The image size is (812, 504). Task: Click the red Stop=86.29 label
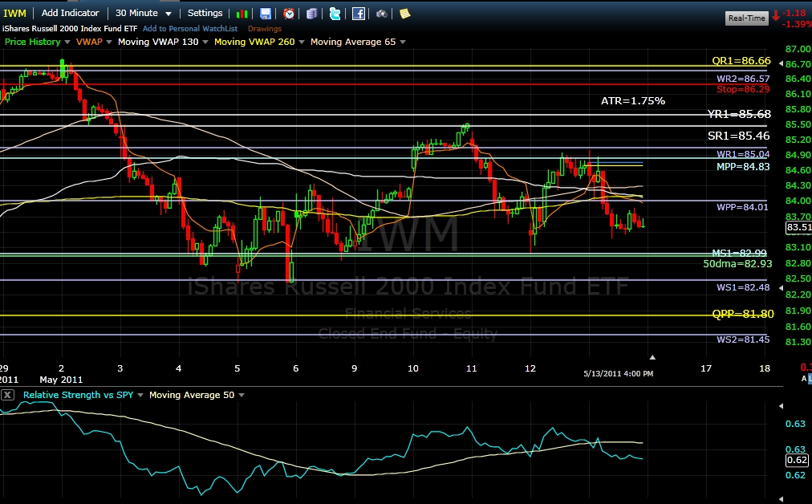(743, 89)
